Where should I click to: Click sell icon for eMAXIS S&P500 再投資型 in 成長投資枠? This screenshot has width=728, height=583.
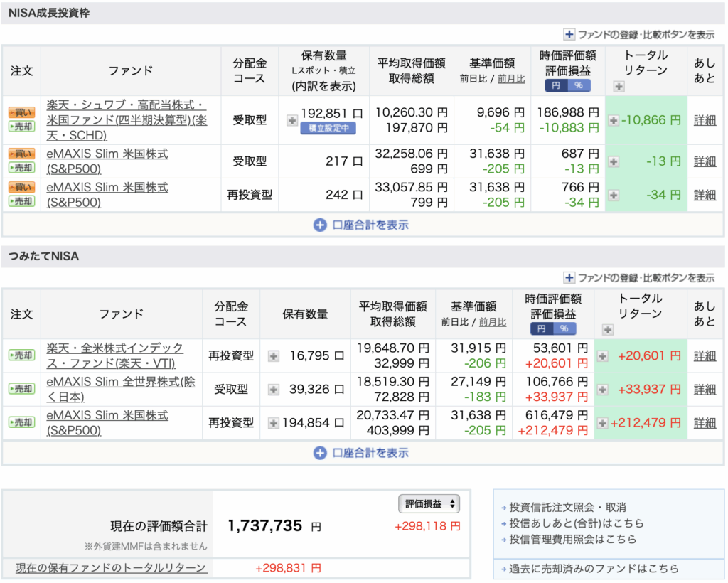(x=22, y=201)
